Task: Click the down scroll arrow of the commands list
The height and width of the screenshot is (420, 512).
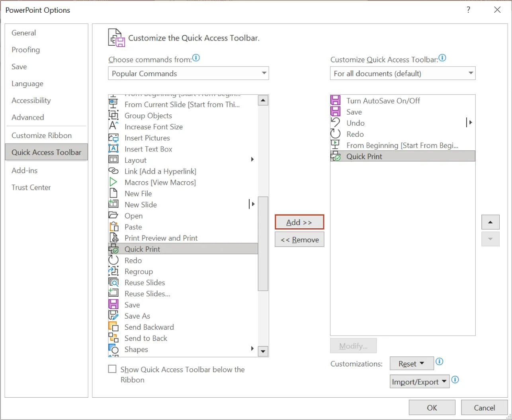Action: [263, 351]
